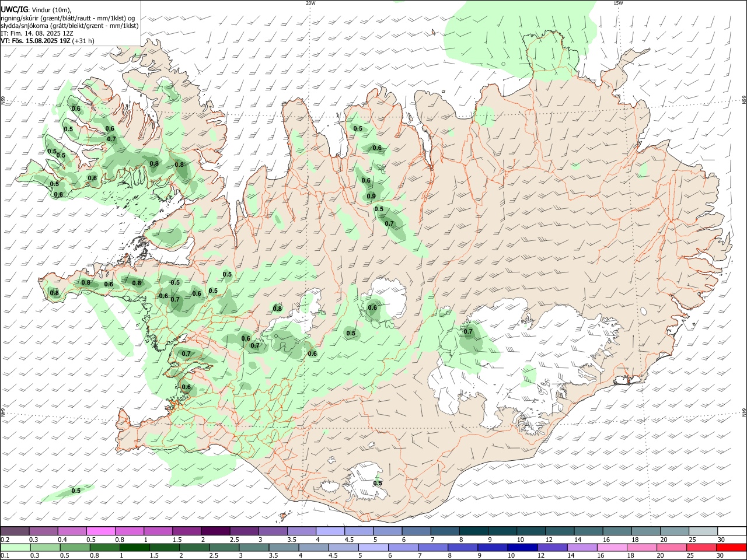Click the 'UWC/IG: Vindur (10m)' title text
The width and height of the screenshot is (747, 560).
(x=36, y=10)
